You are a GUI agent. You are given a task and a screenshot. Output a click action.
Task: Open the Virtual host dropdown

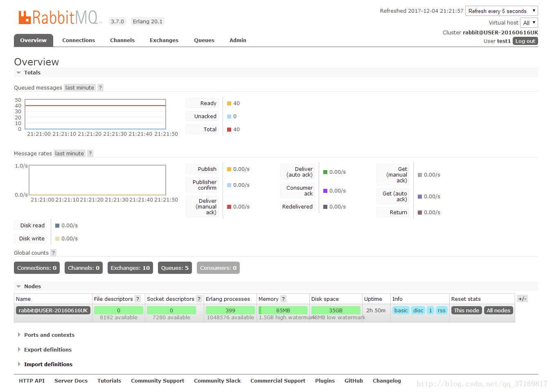point(529,23)
